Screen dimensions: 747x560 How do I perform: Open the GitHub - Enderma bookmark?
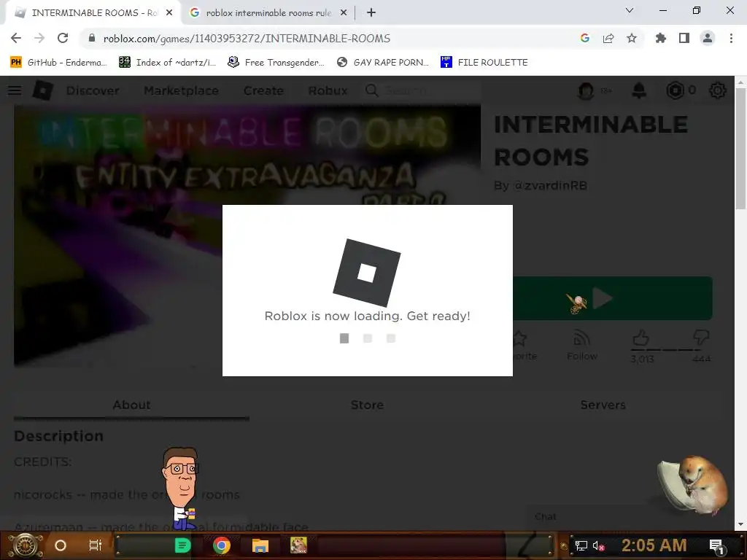pos(58,63)
